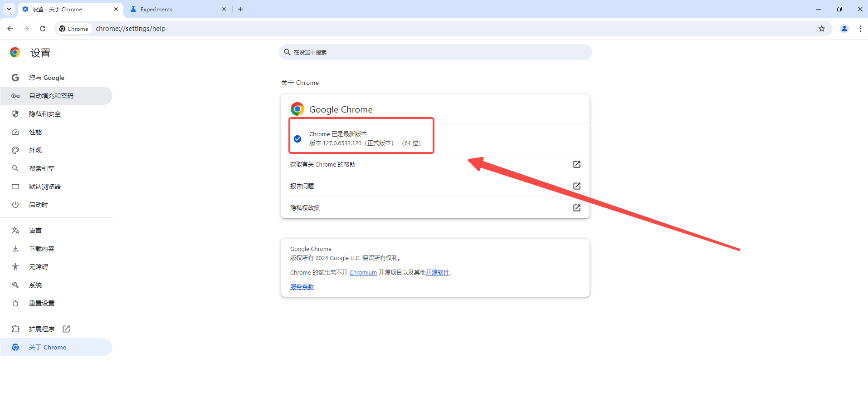
Task: Click external-link icon for 获取有关 Chrome 的帮助
Action: pyautogui.click(x=577, y=164)
